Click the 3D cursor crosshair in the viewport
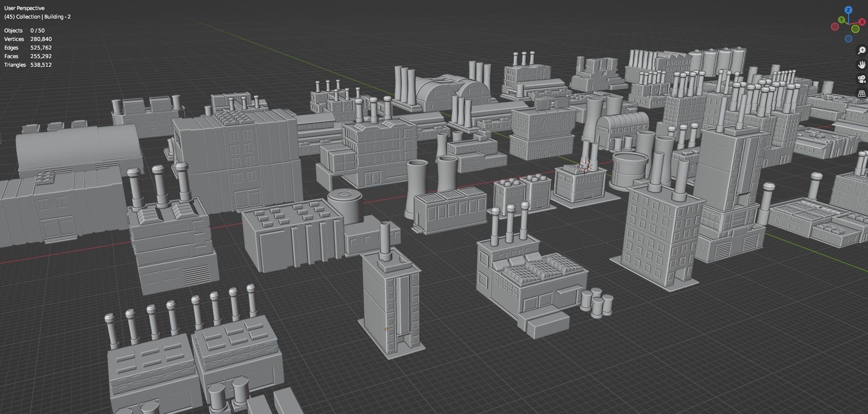The image size is (868, 414). pos(585,166)
